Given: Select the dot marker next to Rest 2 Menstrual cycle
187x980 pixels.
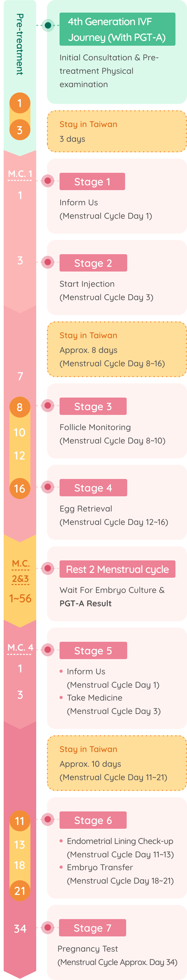Looking at the screenshot, I should pyautogui.click(x=47, y=568).
